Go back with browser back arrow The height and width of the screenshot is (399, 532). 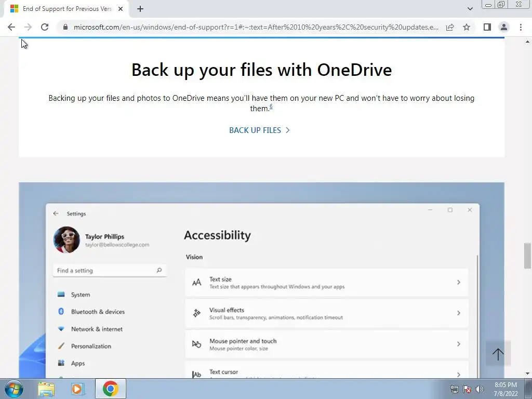tap(11, 27)
